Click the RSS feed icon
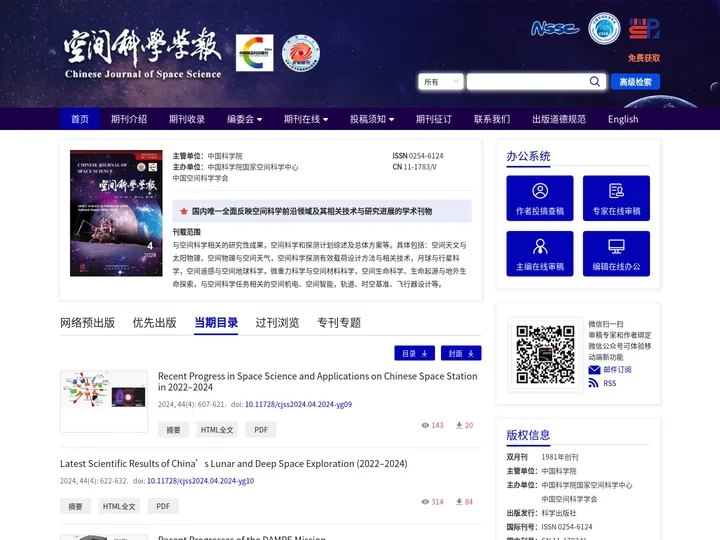This screenshot has height=540, width=720. 593,383
